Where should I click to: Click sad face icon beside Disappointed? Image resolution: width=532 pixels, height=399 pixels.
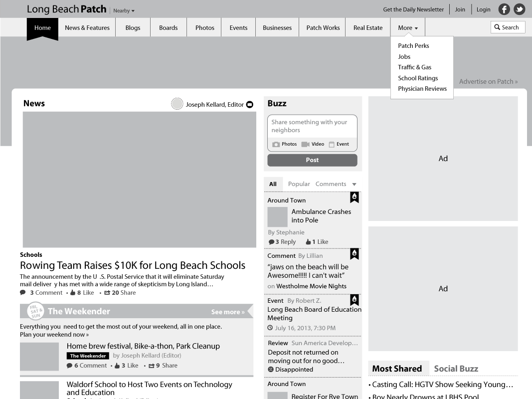pyautogui.click(x=271, y=369)
